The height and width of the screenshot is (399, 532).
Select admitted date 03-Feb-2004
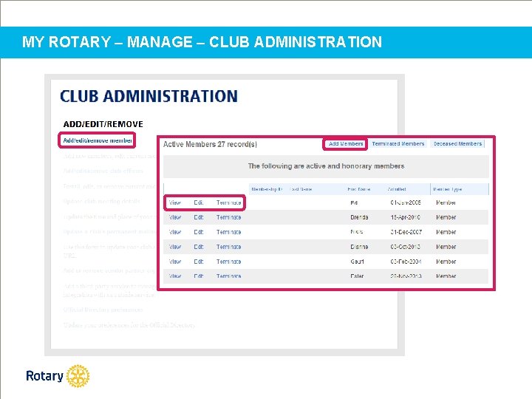tap(406, 262)
